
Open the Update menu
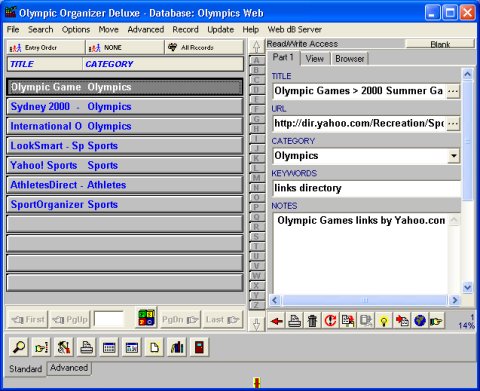click(220, 29)
